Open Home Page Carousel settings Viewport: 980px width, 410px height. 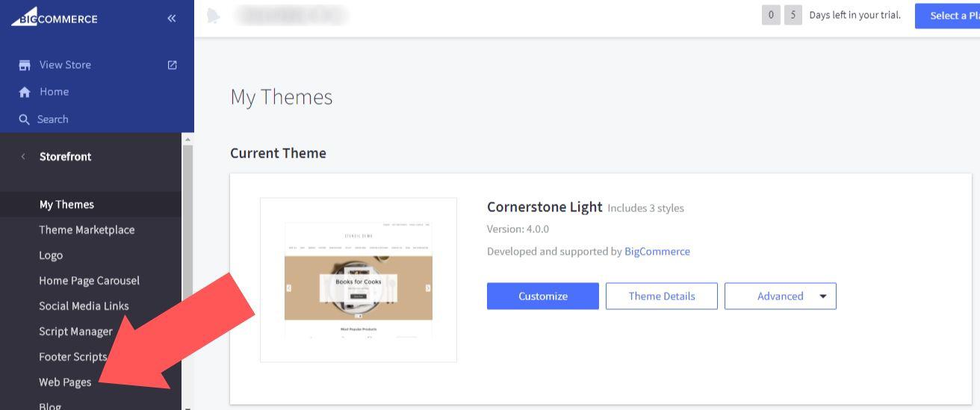click(89, 281)
